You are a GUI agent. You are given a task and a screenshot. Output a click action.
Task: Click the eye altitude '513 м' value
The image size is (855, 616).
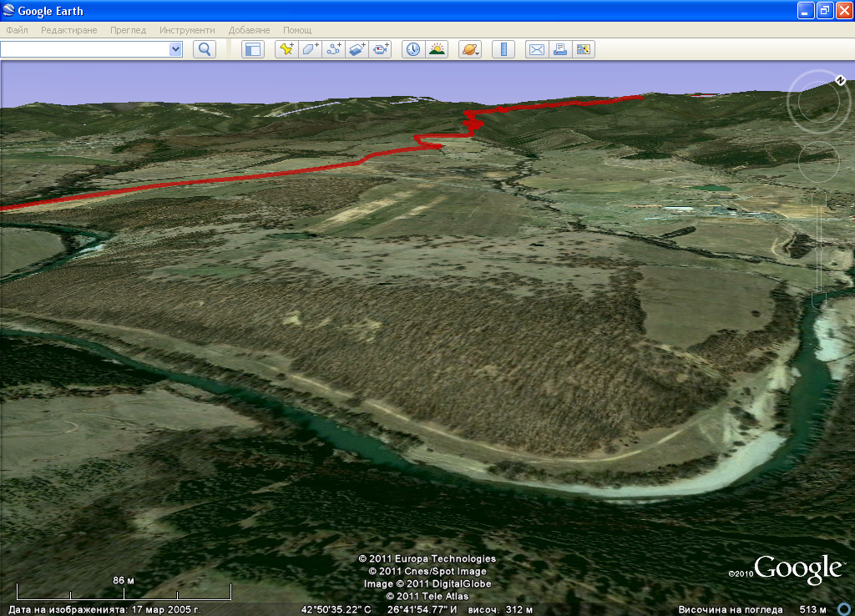coord(812,609)
